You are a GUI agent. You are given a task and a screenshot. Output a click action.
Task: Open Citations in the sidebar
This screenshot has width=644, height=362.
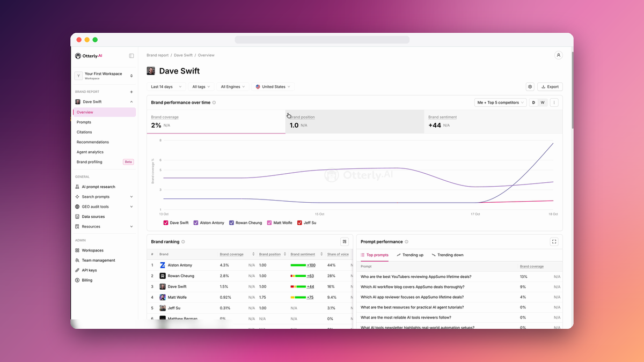84,132
